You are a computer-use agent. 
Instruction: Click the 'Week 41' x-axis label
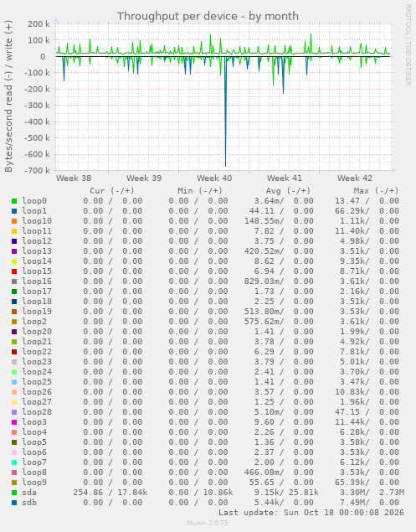tap(285, 178)
